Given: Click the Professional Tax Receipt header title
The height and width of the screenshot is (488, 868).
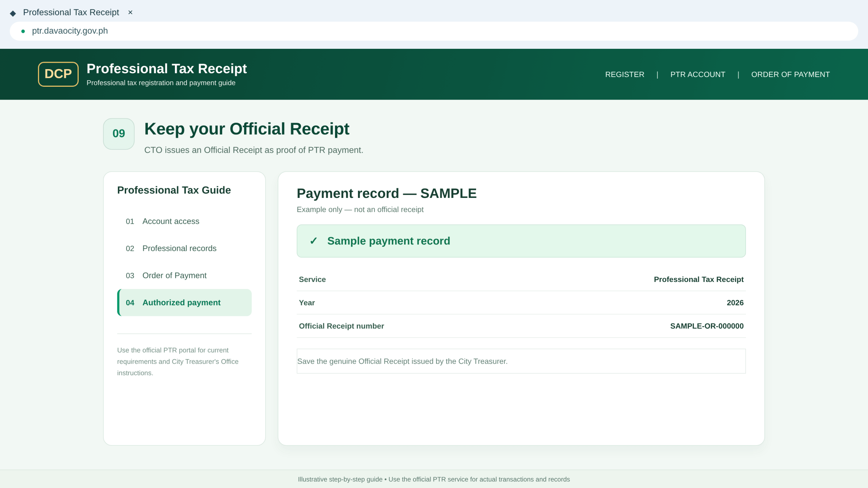Looking at the screenshot, I should coord(166,69).
